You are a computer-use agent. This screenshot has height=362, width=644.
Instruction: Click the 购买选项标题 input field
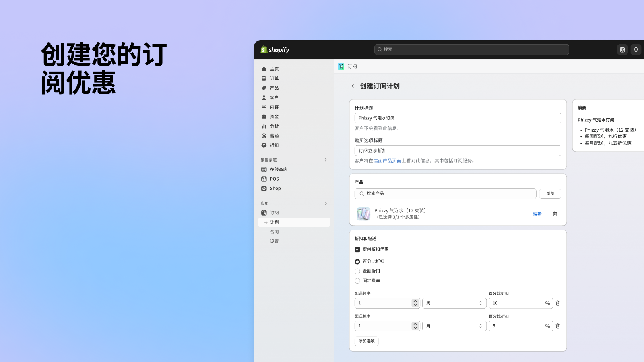point(458,151)
